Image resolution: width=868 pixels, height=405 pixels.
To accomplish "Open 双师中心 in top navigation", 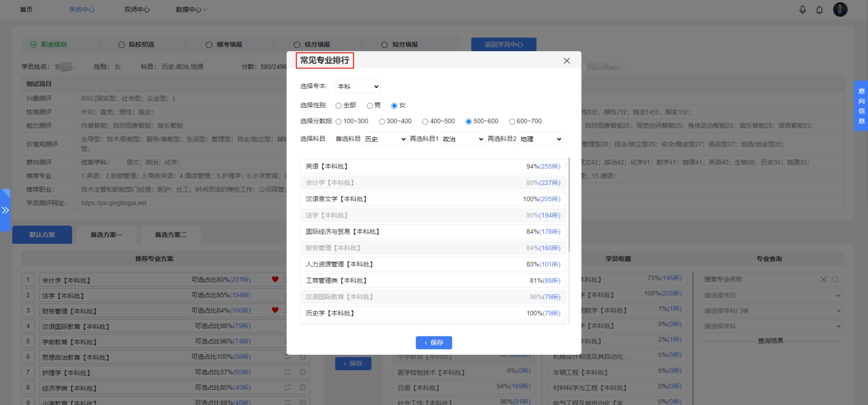I will tap(137, 10).
